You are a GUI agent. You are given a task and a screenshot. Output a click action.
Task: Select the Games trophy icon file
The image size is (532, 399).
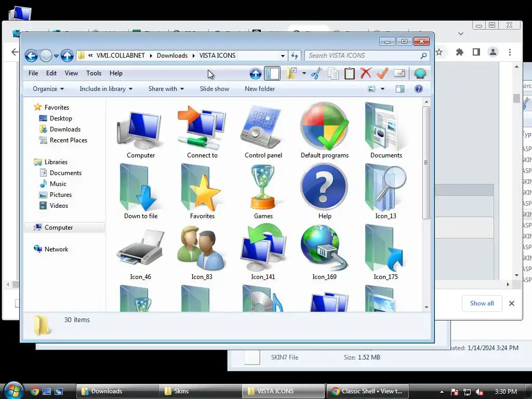point(263,192)
